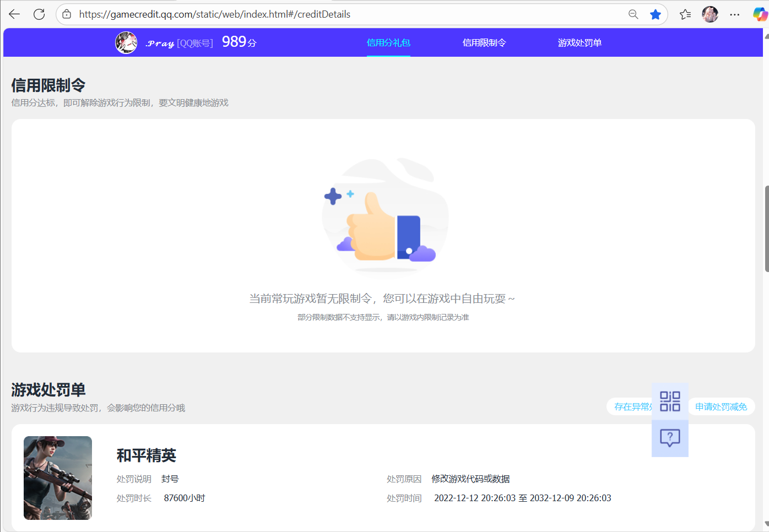
Task: Click the 2022-12-12 penalty time range
Action: [x=523, y=498]
